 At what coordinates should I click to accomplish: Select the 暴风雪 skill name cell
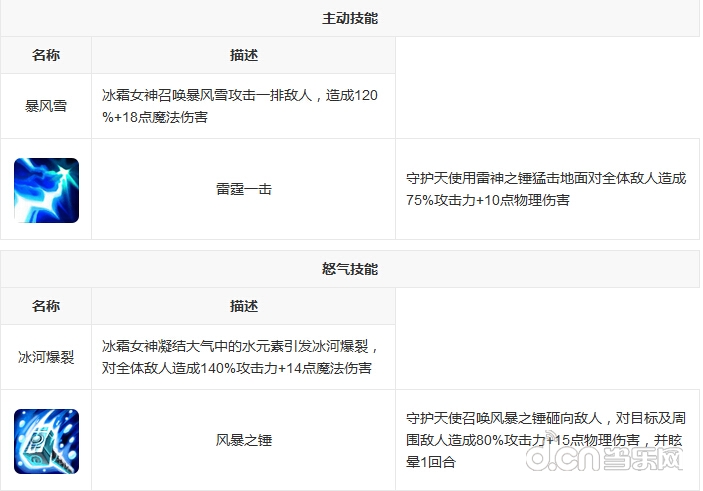click(46, 105)
